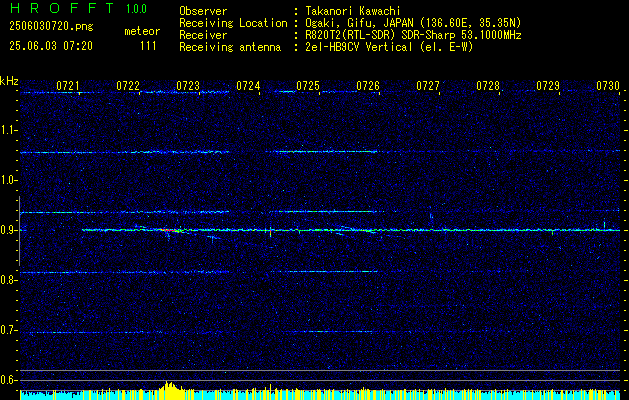Click time marker 0730
Viewport: 629px width, 400px height.
608,85
